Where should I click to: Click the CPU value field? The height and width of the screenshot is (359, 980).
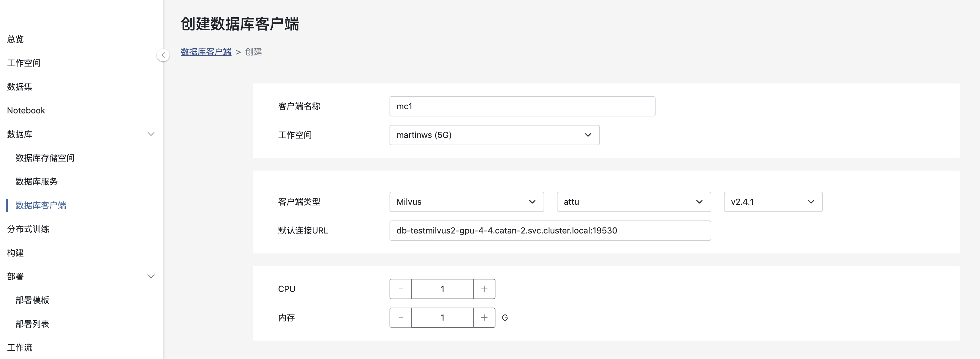point(442,289)
